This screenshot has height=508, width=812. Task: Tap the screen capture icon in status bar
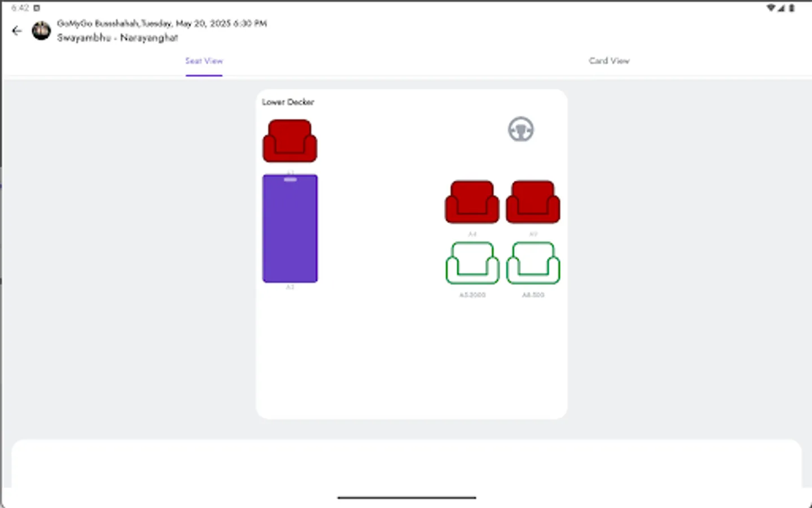(36, 8)
